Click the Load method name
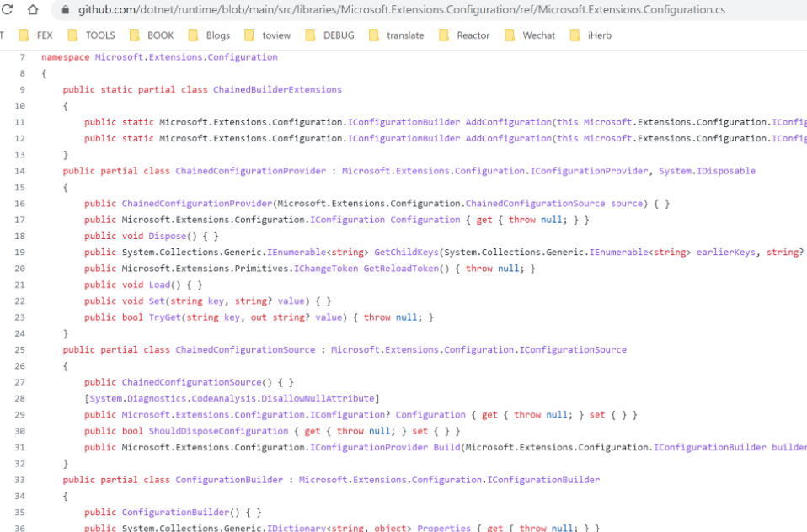The height and width of the screenshot is (532, 807). pyautogui.click(x=159, y=285)
